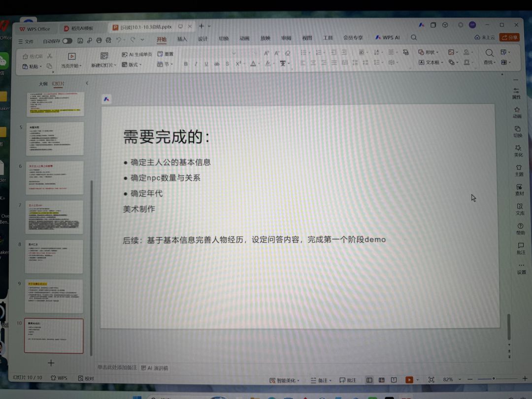Adjust the zoom slider handle
532x399 pixels.
(494, 379)
